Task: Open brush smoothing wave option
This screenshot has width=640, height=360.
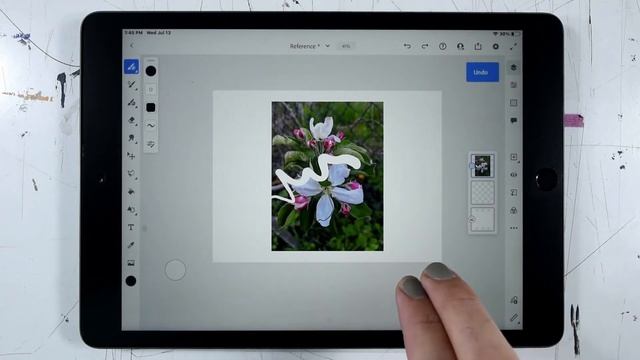Action: [x=151, y=126]
